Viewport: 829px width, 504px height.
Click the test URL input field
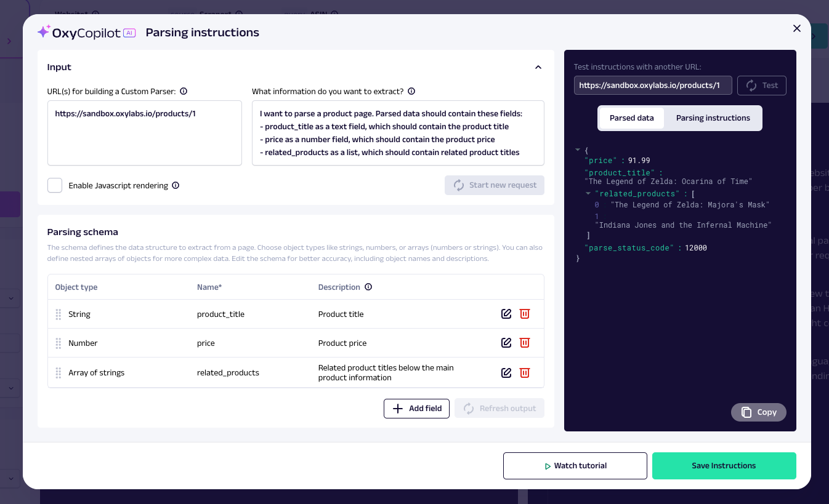pyautogui.click(x=652, y=86)
